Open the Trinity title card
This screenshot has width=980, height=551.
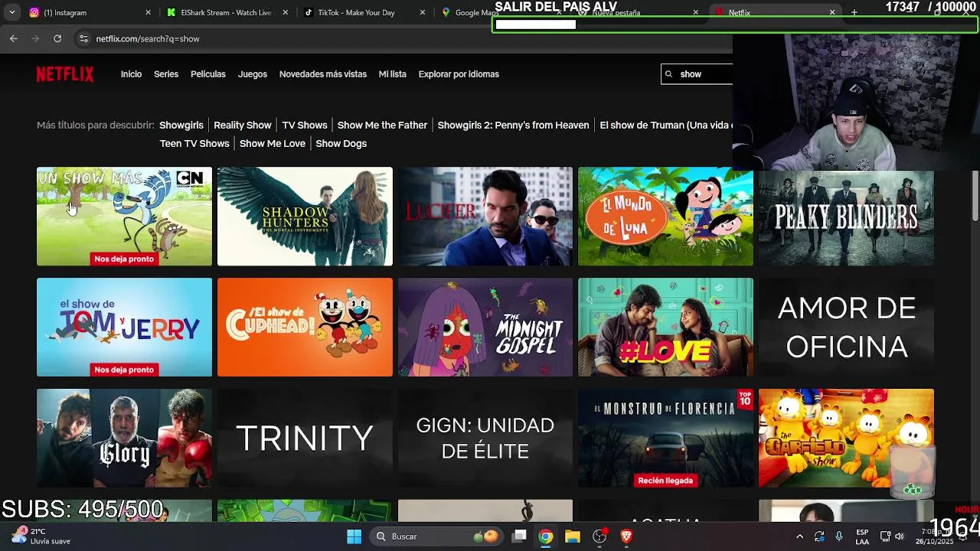(x=305, y=438)
